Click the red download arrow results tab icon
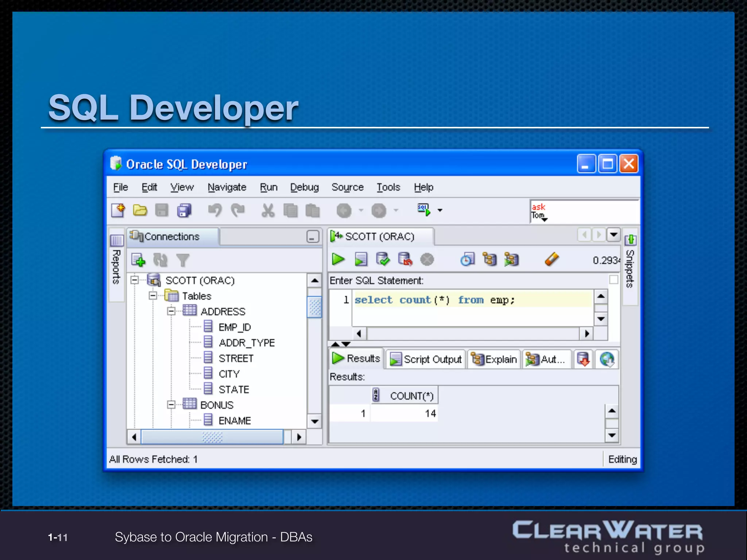This screenshot has height=560, width=747. [x=583, y=359]
